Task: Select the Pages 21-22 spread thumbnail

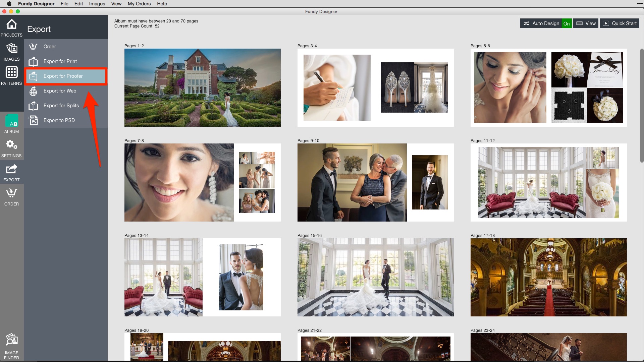Action: [x=376, y=347]
